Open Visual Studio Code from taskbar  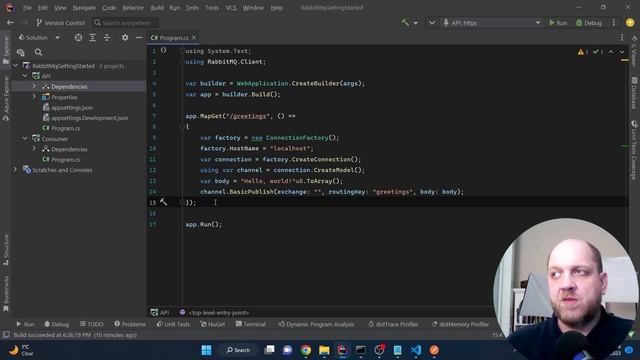[x=416, y=350]
